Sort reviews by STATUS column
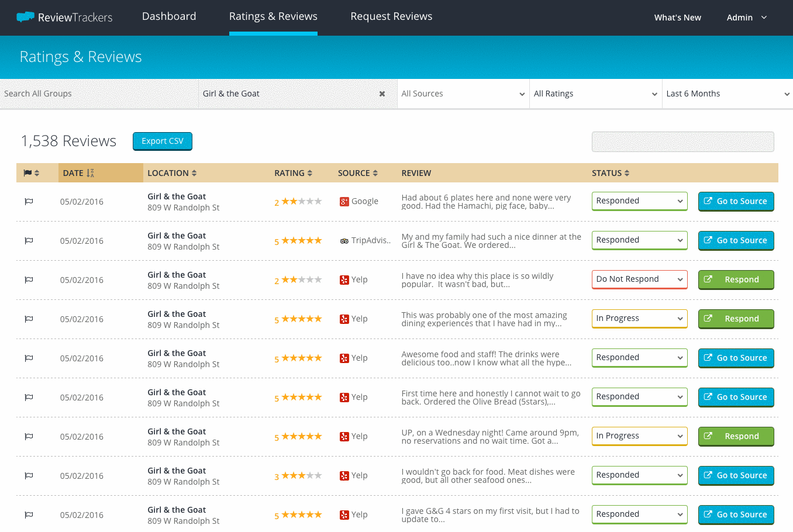Image resolution: width=793 pixels, height=532 pixels. coord(611,173)
